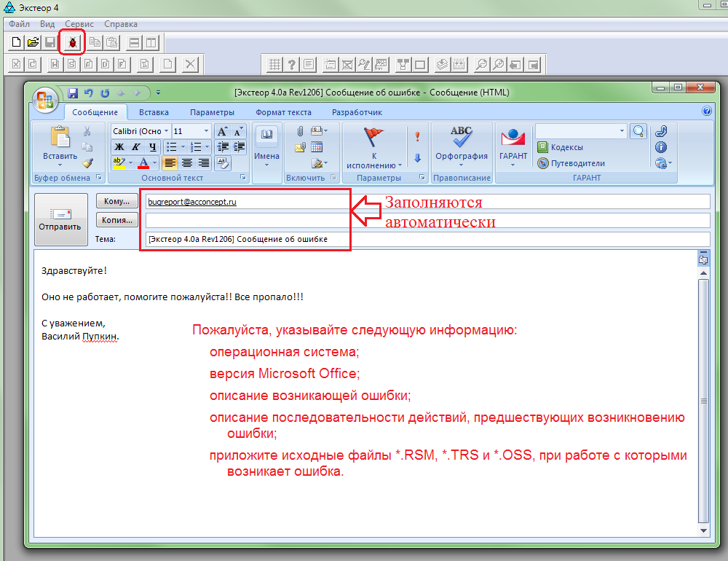Toggle italic formatting (К)
728x561 pixels.
tap(136, 147)
